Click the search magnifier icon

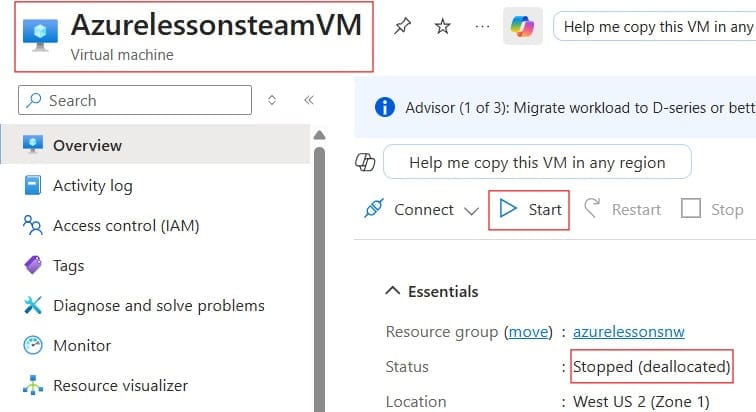[34, 100]
